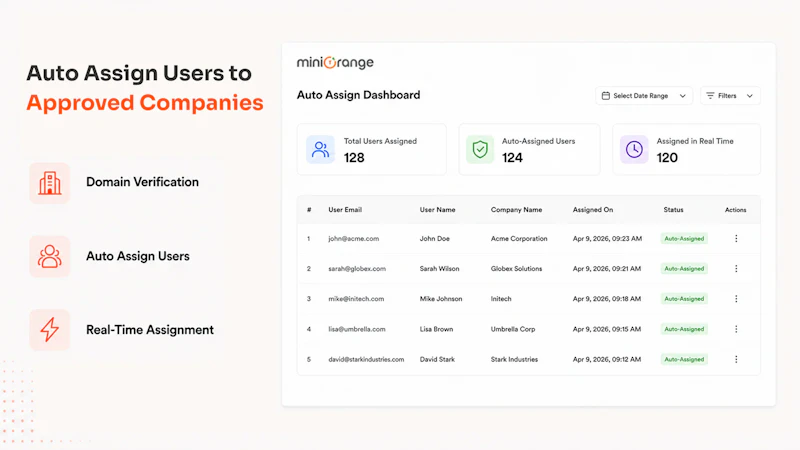
Task: Click the Apr 9, 2026, 09:18 AM timestamp
Action: point(607,298)
